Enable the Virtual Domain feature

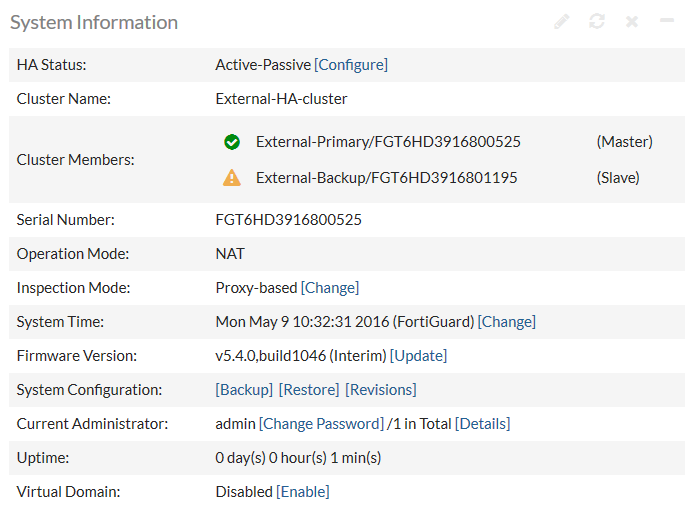click(x=303, y=491)
